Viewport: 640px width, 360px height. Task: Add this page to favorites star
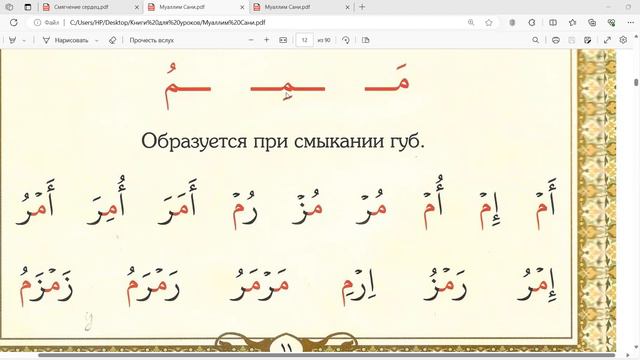pyautogui.click(x=489, y=22)
